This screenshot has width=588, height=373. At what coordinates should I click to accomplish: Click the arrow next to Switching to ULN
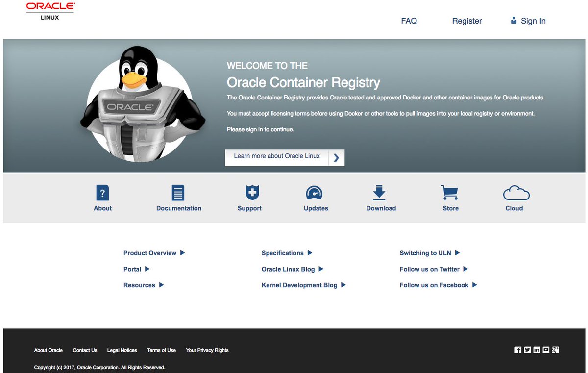pos(457,253)
